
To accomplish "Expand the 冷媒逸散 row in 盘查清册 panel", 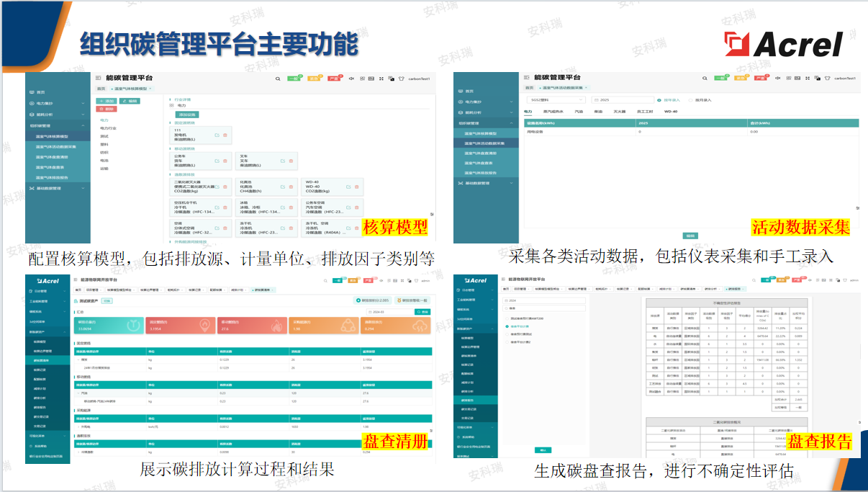I will [78, 452].
